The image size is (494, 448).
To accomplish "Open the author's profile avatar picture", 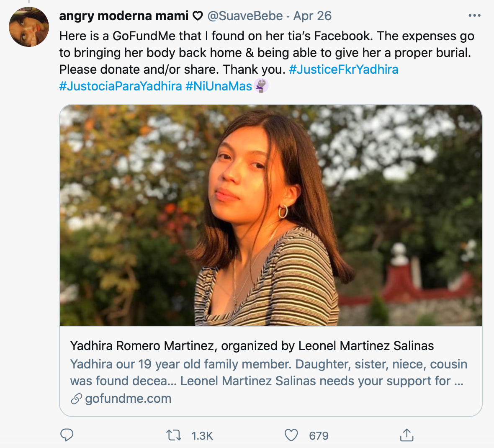I will coord(29,27).
